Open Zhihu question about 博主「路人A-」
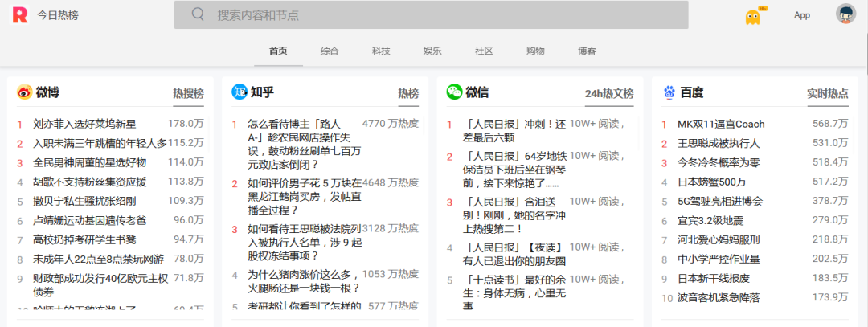 305,144
